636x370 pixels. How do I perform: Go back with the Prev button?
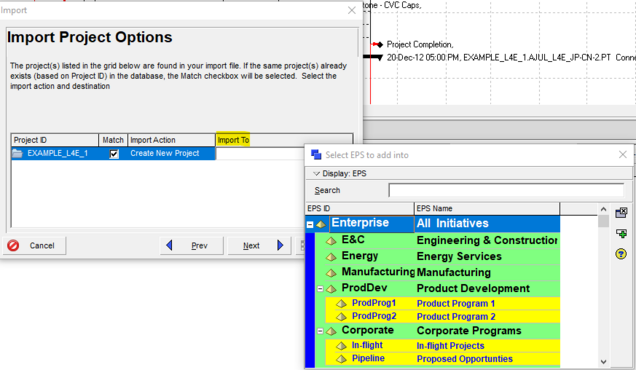192,245
